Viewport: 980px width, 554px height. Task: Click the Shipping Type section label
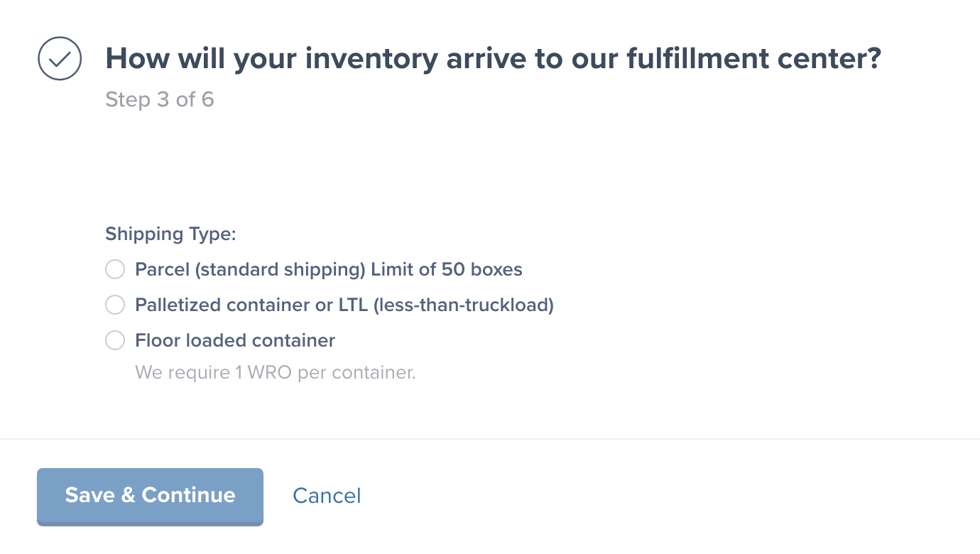click(x=170, y=234)
